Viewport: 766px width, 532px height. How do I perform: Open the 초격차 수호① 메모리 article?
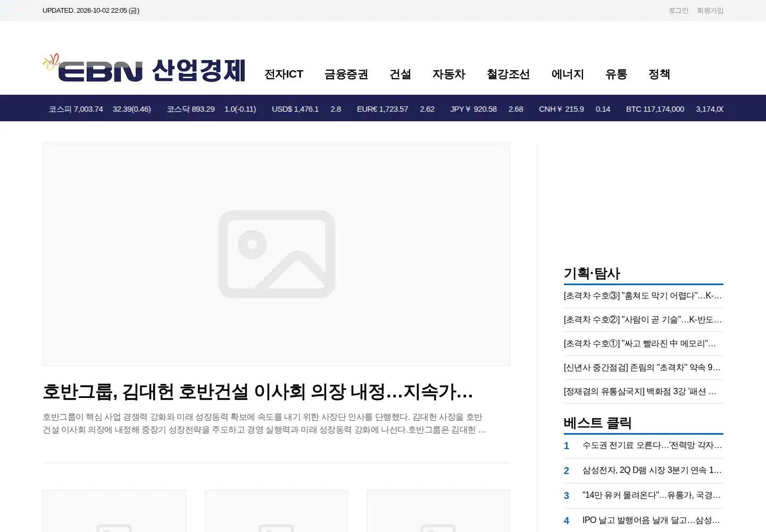tap(640, 344)
